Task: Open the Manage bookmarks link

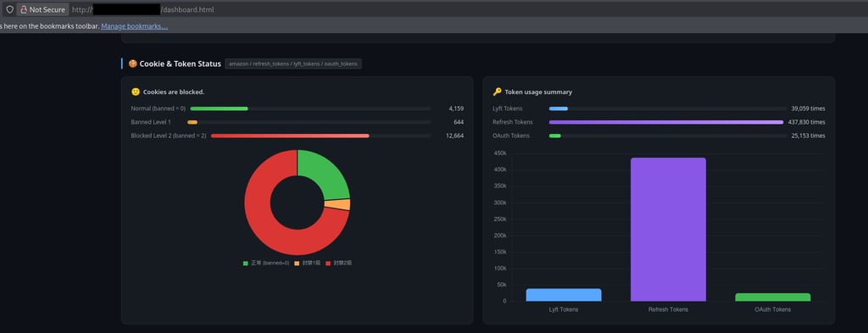Action: click(x=135, y=26)
